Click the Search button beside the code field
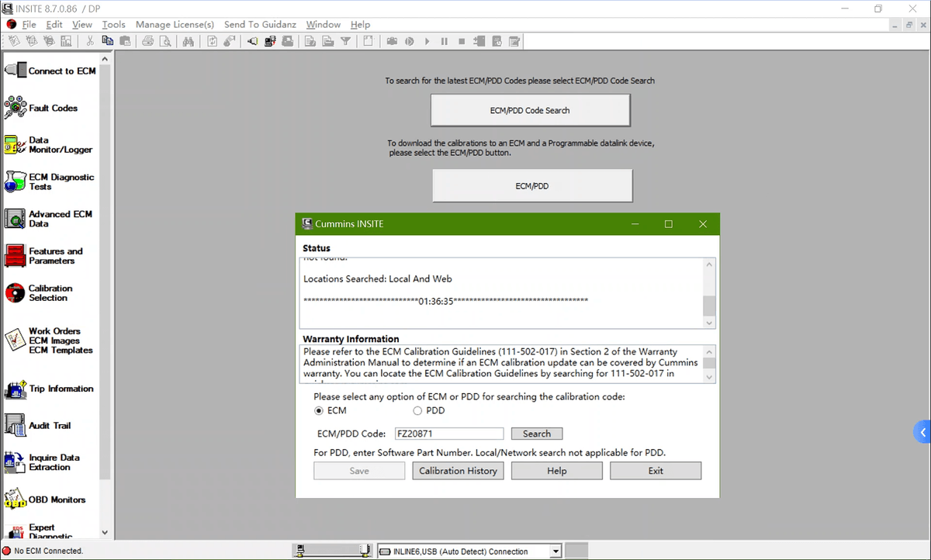Viewport: 931px width, 560px height. (536, 434)
